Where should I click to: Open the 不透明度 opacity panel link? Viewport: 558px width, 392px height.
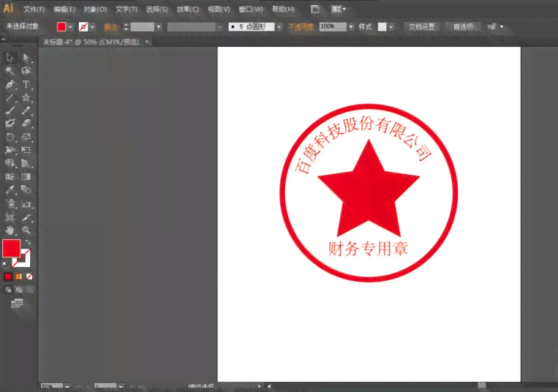(x=301, y=27)
